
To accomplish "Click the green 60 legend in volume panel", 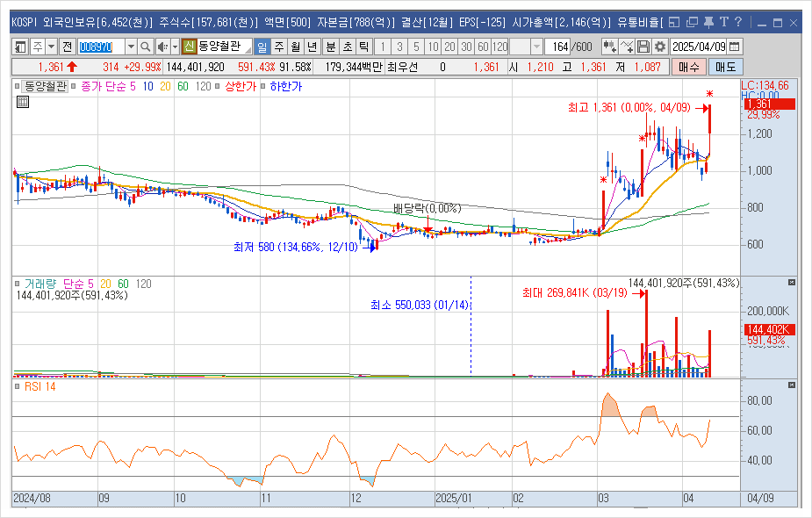I will coord(123,284).
